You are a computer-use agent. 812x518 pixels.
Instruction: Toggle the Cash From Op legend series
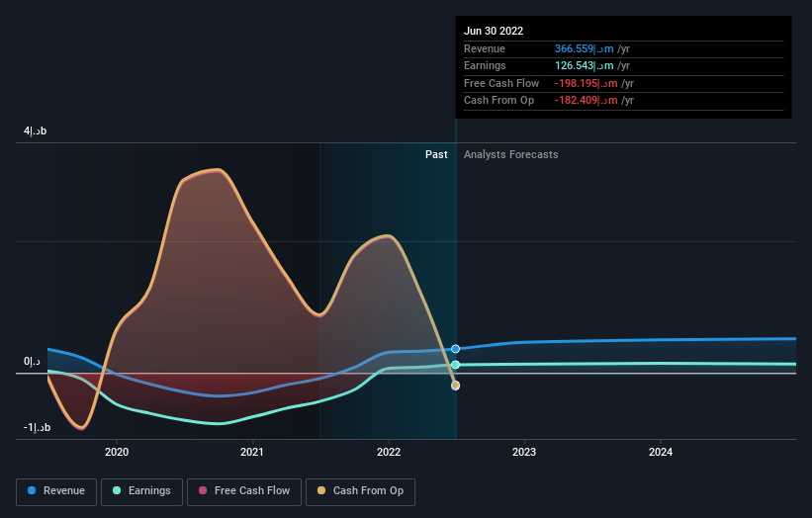360,491
